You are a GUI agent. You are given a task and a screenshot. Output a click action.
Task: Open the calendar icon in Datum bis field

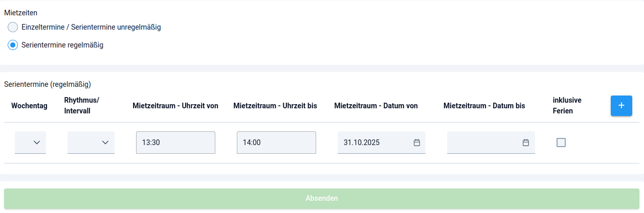click(525, 143)
